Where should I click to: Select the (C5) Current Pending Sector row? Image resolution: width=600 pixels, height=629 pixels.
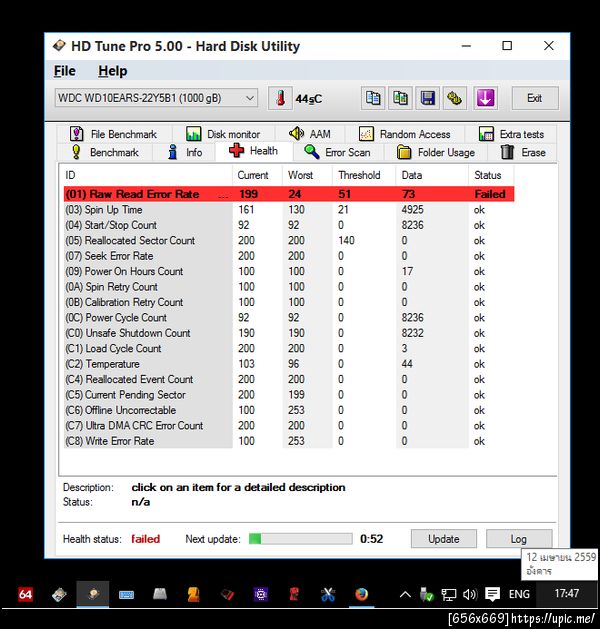click(x=289, y=395)
